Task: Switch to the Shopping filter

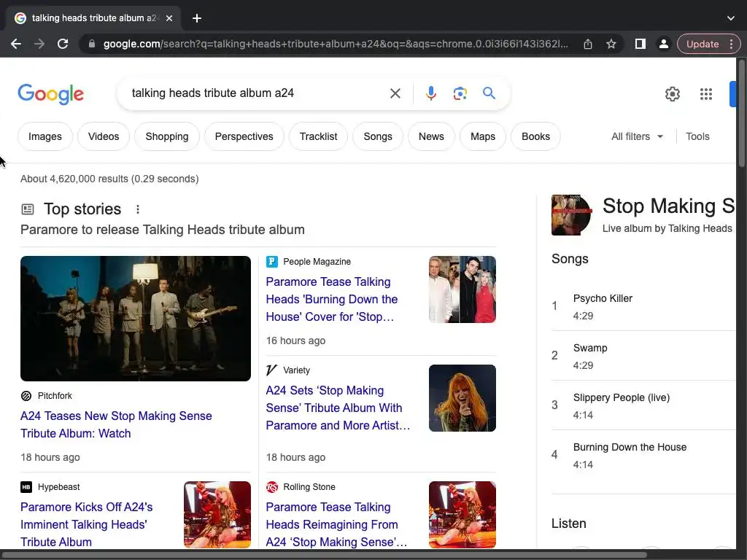Action: (x=167, y=136)
